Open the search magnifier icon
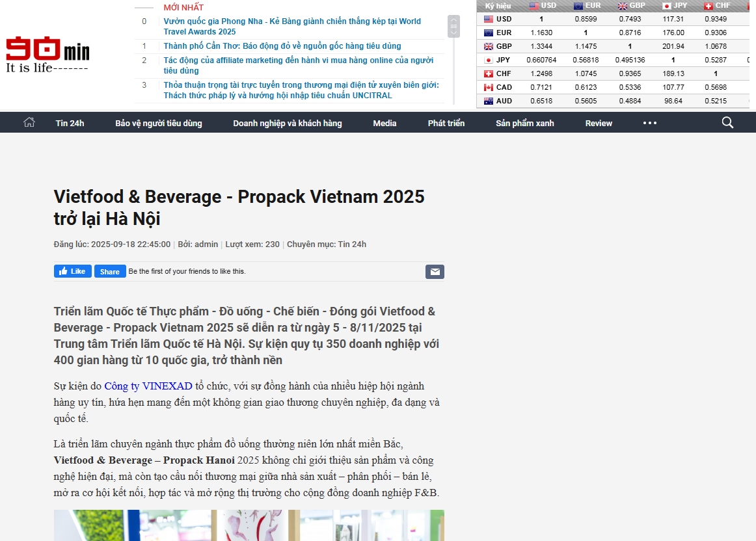The height and width of the screenshot is (541, 756). pyautogui.click(x=727, y=122)
